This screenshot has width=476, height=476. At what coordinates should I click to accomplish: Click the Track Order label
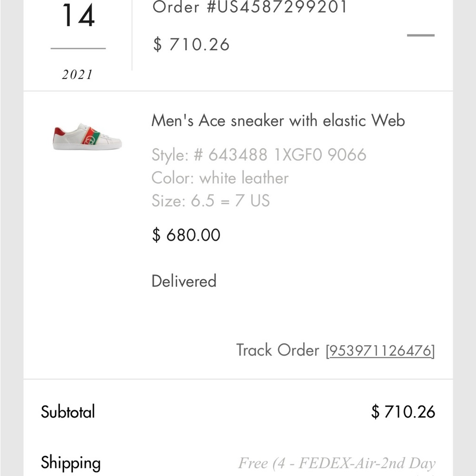(278, 350)
